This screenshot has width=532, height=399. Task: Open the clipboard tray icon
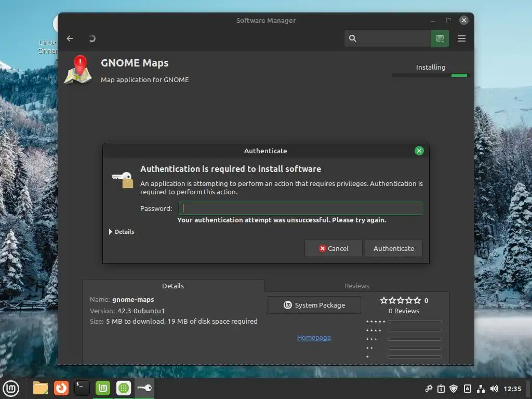coord(441,389)
